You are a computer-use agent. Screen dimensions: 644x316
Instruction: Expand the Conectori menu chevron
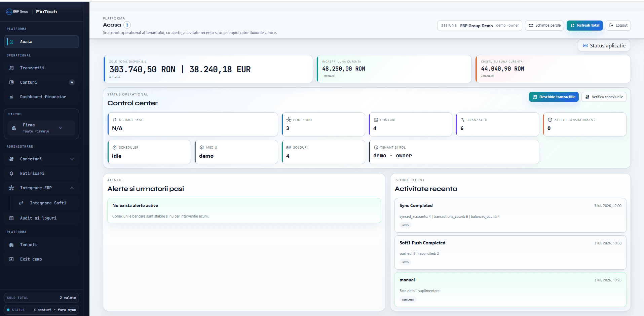[72, 159]
